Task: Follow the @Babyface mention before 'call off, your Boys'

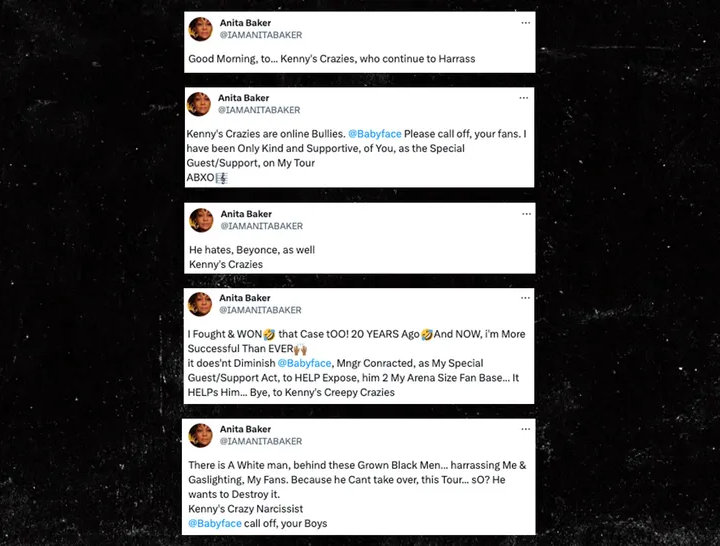Action: (215, 523)
